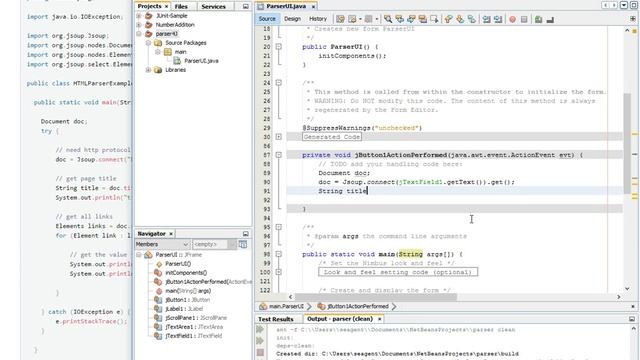Image resolution: width=640 pixels, height=360 pixels.
Task: Click top re-run icon in Output panel
Action: click(x=260, y=329)
